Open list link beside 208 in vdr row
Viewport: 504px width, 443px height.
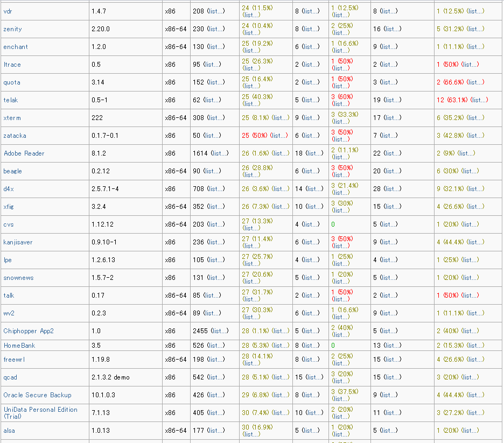point(216,11)
